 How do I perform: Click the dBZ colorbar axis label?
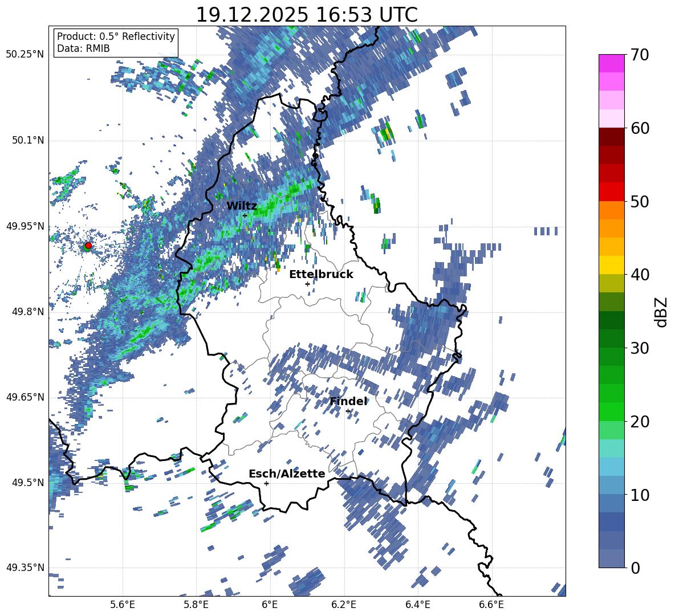[662, 312]
